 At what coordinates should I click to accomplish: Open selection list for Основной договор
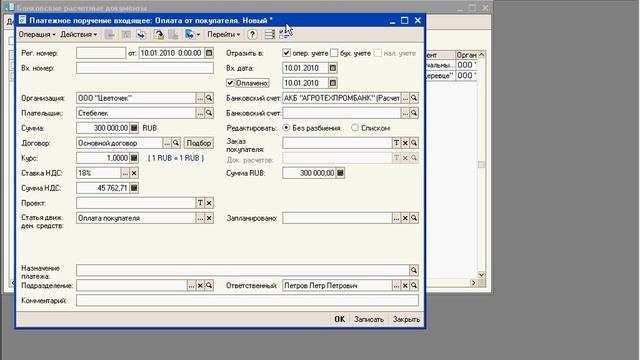[167, 143]
